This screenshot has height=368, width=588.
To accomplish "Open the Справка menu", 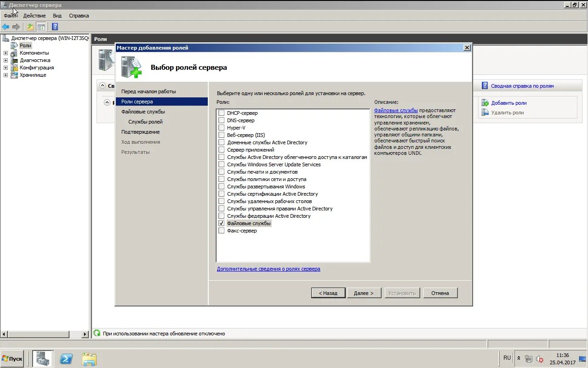I will click(79, 16).
